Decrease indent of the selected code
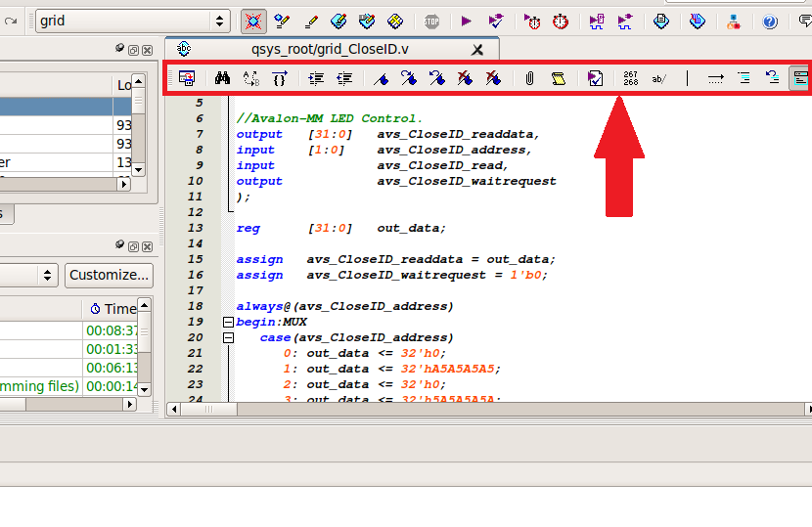The height and width of the screenshot is (527, 812). pyautogui.click(x=344, y=78)
